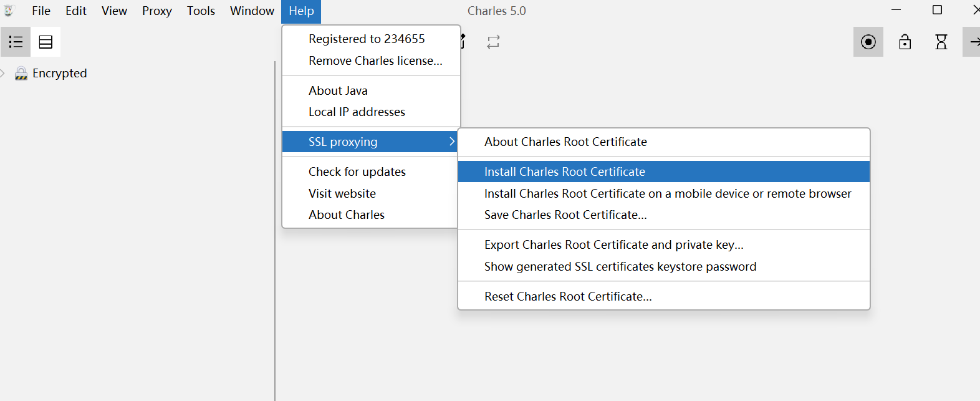Click the repeat request icon
The width and height of the screenshot is (980, 401).
coord(493,42)
